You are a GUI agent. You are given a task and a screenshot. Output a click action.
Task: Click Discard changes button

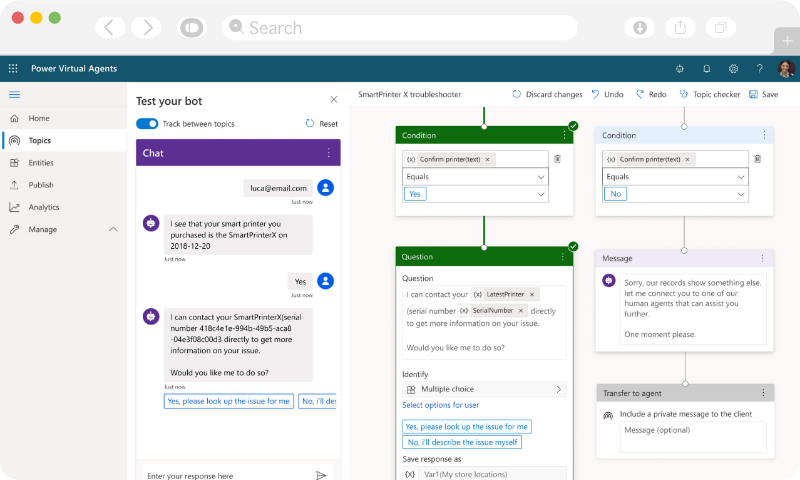pyautogui.click(x=547, y=94)
